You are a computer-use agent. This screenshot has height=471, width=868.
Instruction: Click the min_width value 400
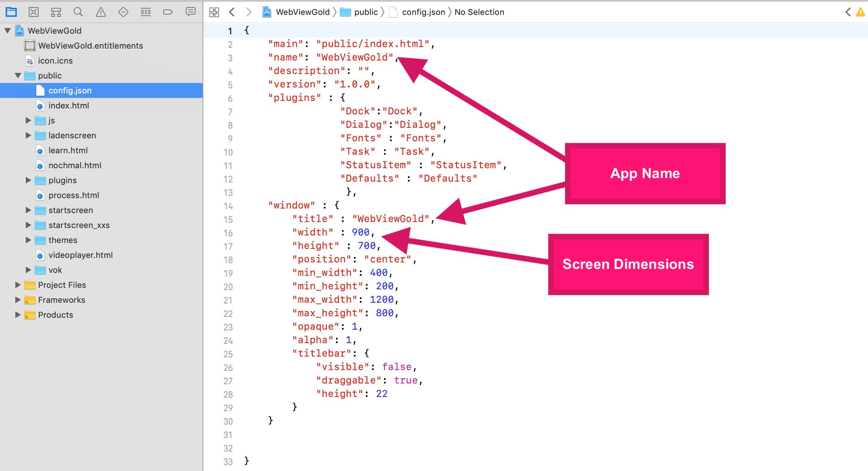379,273
